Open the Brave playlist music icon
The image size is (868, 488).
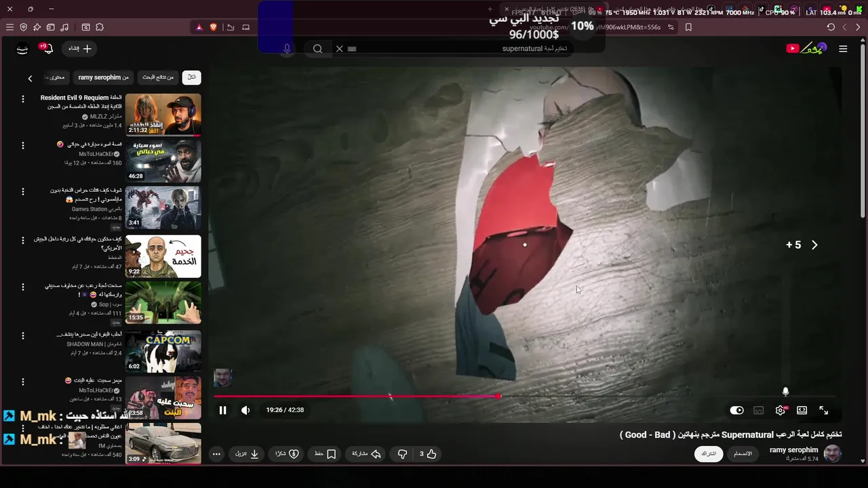click(x=64, y=27)
